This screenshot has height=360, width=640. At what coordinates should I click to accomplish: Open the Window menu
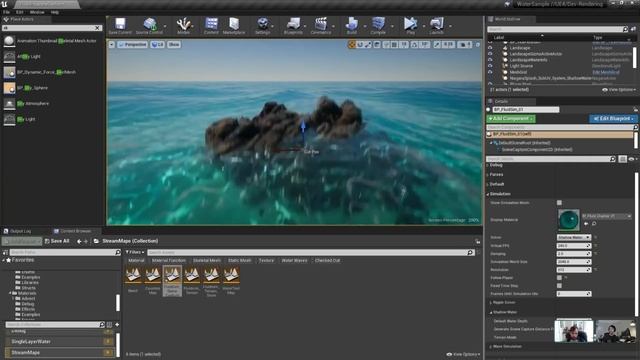click(x=37, y=12)
